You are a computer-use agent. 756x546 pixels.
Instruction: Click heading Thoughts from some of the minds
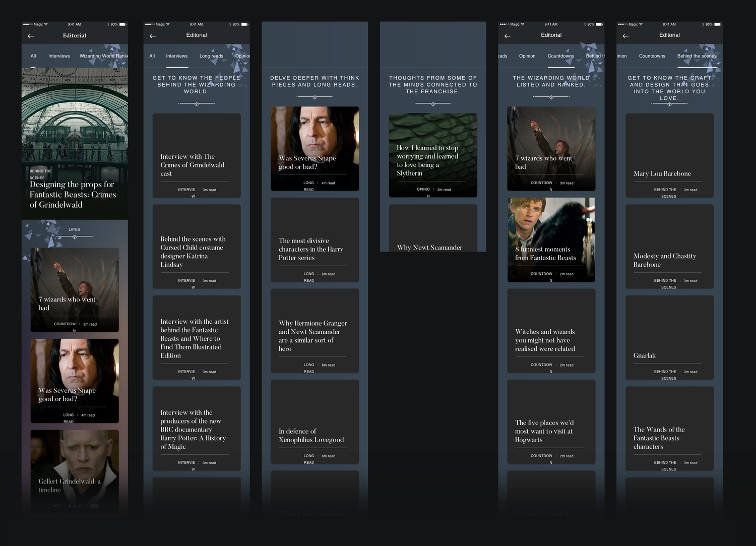click(433, 85)
